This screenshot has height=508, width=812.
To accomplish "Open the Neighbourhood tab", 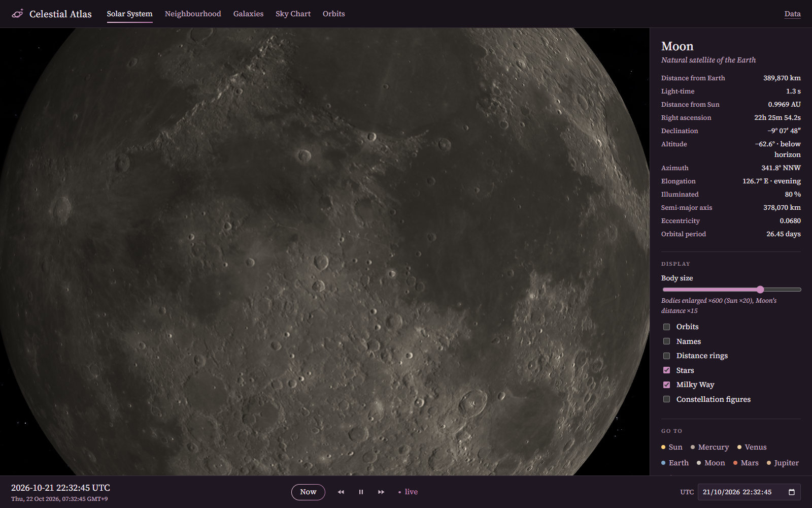I will click(193, 14).
